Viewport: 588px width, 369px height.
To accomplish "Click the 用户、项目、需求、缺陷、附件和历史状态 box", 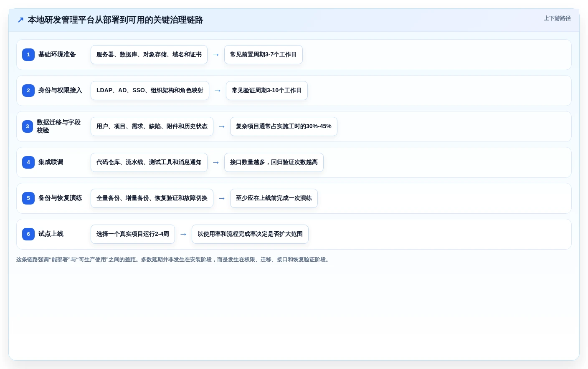I will [x=152, y=126].
